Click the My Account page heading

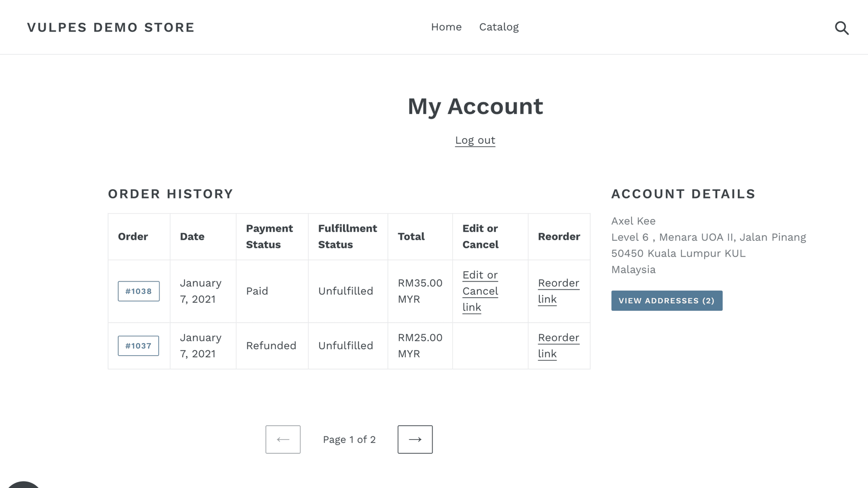coord(475,106)
